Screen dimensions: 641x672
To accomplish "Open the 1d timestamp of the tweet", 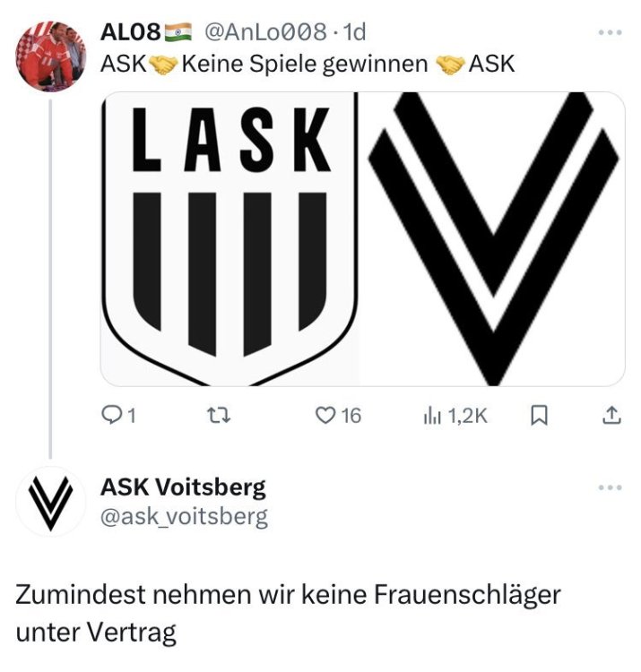I will (355, 32).
